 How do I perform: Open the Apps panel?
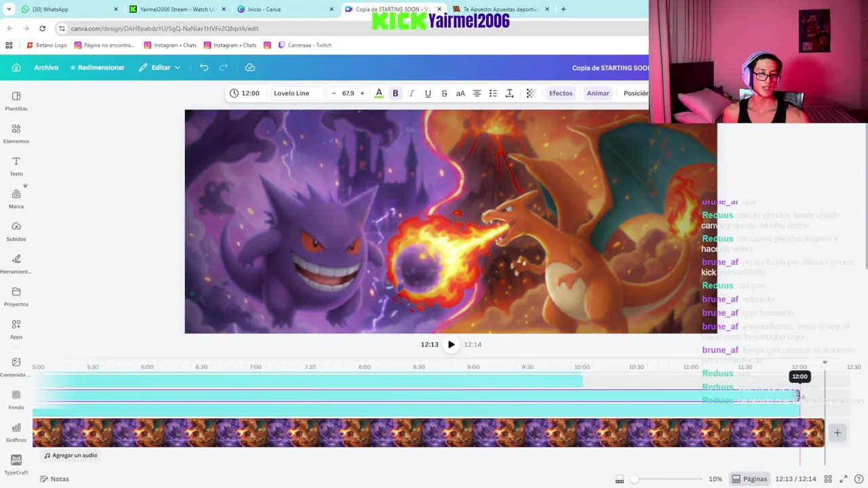coord(16,329)
